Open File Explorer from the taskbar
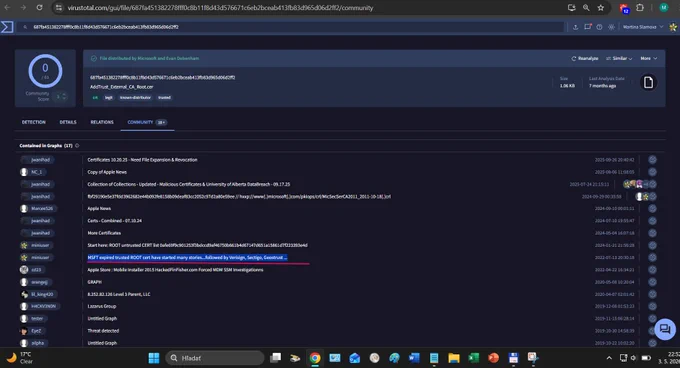This screenshot has height=368, width=680. click(x=454, y=358)
